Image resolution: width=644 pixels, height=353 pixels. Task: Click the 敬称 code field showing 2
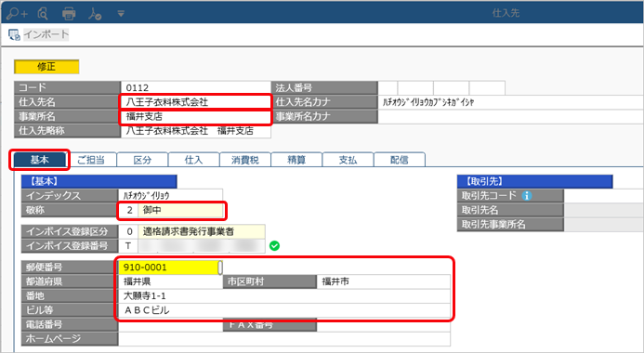point(129,210)
